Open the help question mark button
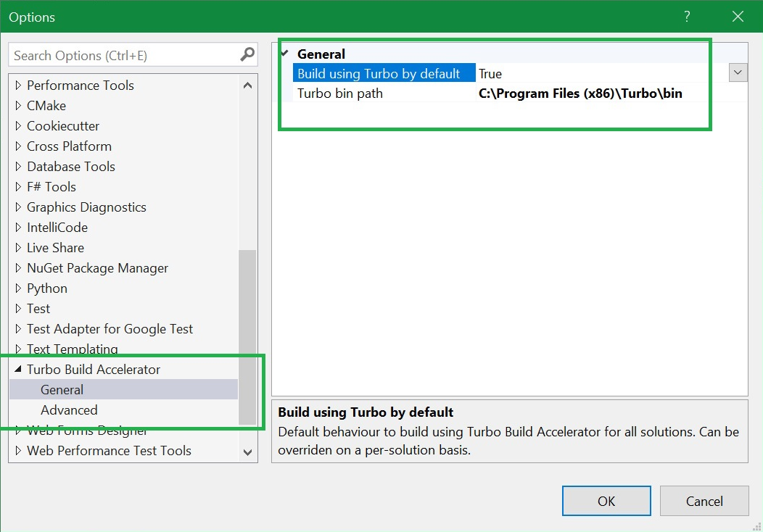This screenshot has width=763, height=532. pyautogui.click(x=687, y=16)
